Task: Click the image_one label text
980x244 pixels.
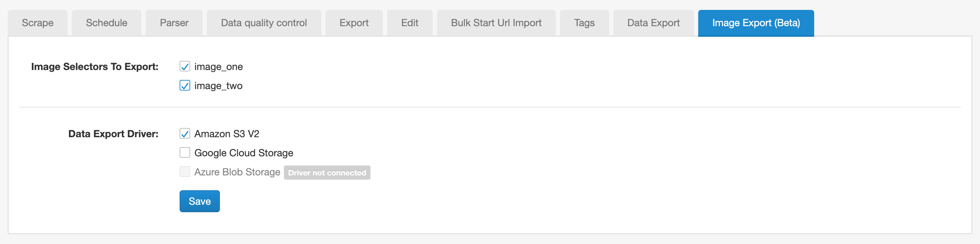Action: click(x=219, y=66)
